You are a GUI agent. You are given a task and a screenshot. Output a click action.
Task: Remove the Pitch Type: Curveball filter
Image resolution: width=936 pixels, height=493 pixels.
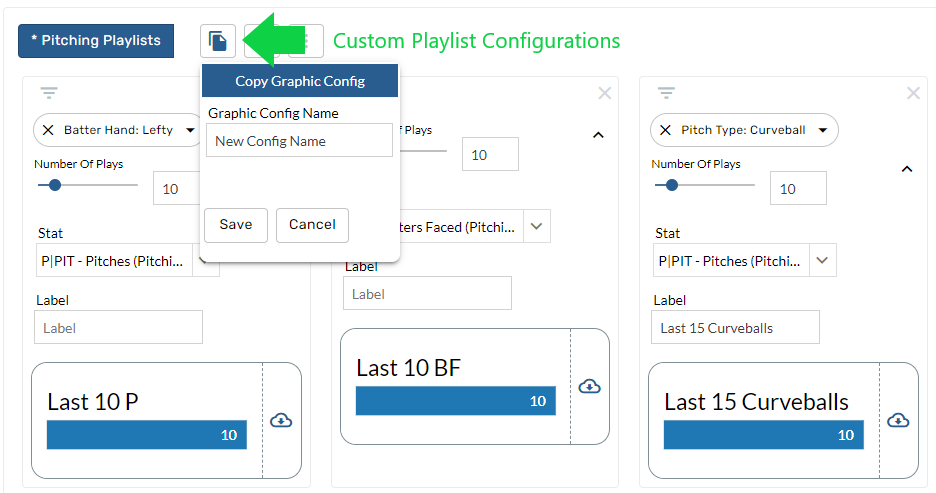[666, 130]
